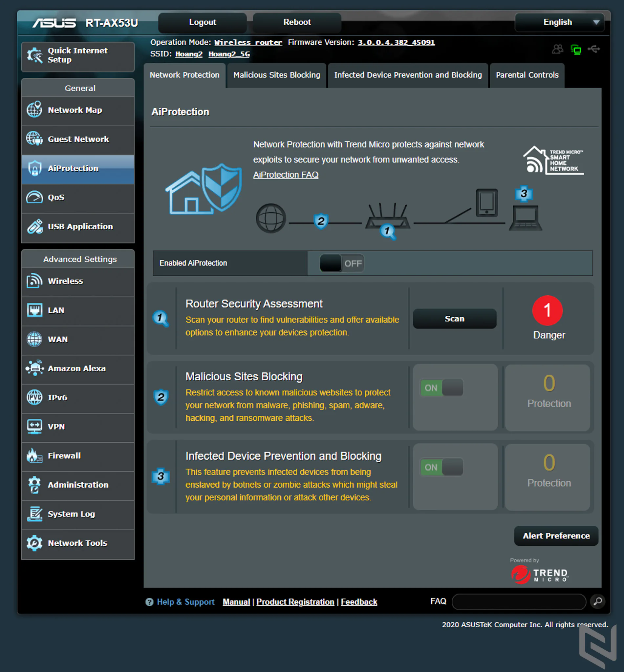Click the Administration gear icon
This screenshot has height=672, width=624.
(x=34, y=485)
